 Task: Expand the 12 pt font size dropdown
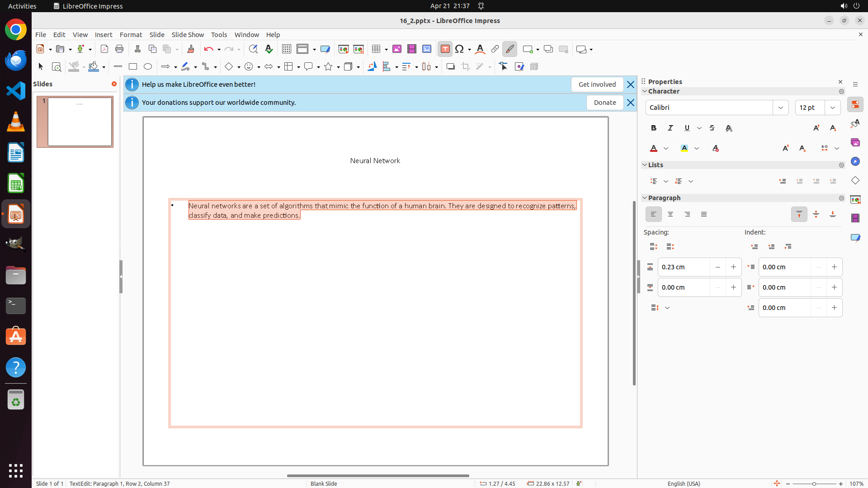(x=832, y=108)
